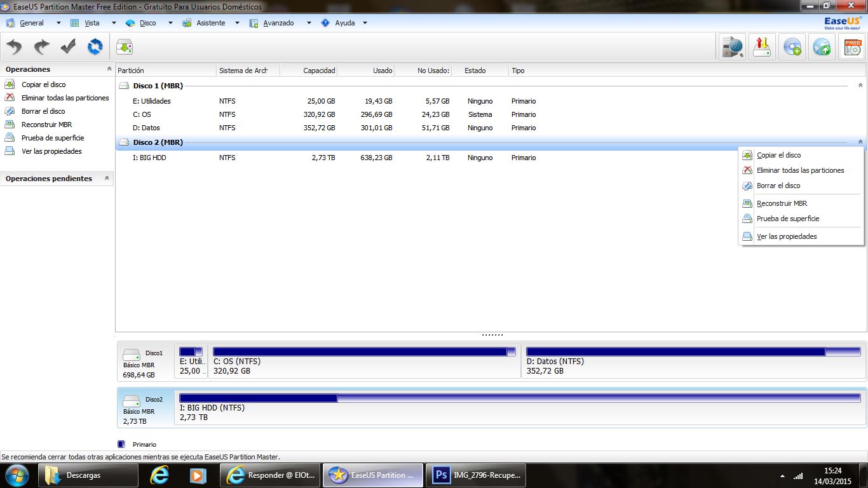Select the C: OS partition row
This screenshot has height=488, width=868.
[x=490, y=114]
